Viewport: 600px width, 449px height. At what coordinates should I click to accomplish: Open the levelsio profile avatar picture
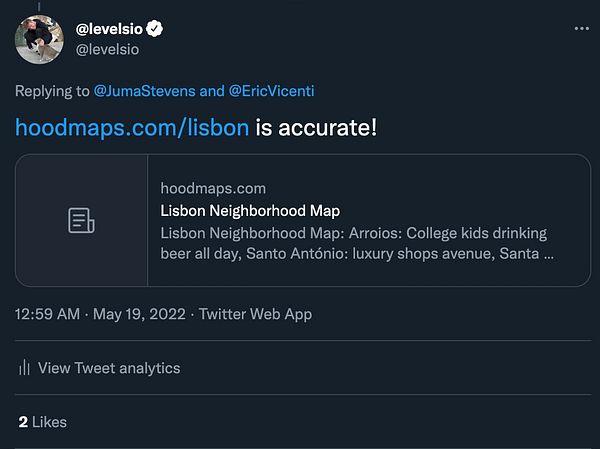click(x=41, y=38)
